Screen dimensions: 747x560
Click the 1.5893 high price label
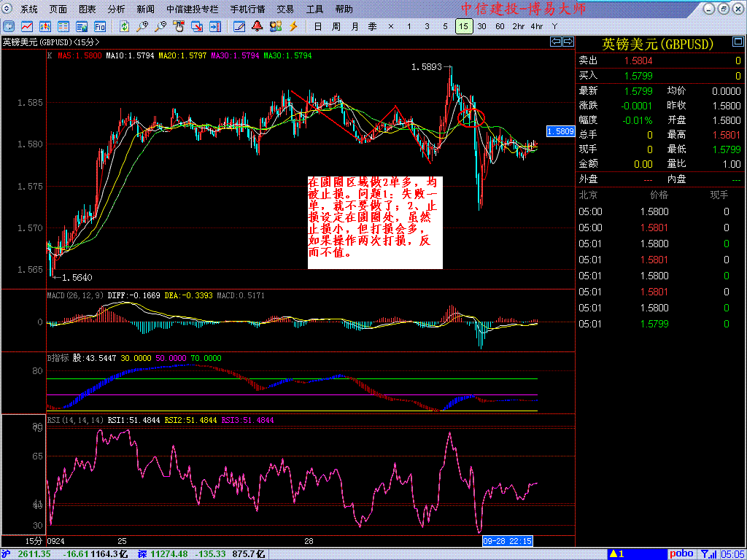tap(427, 67)
